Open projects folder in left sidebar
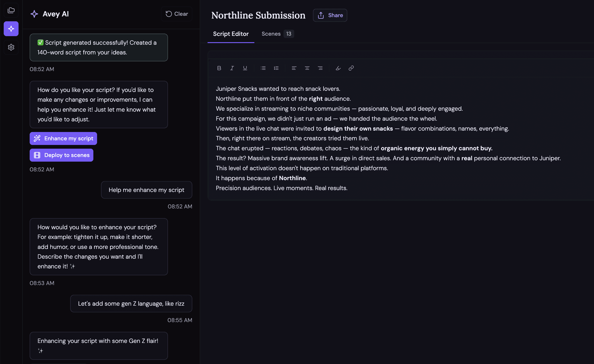This screenshot has height=364, width=594. click(11, 10)
